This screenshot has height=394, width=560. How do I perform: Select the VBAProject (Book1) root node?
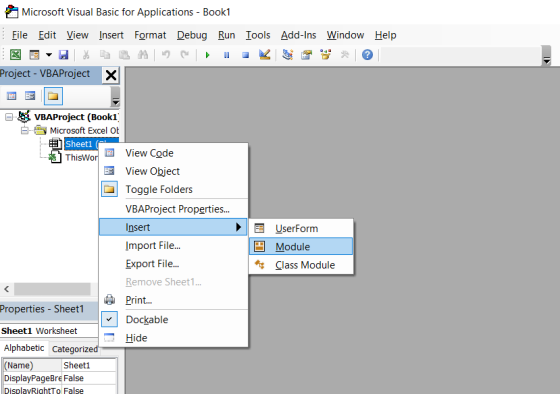(x=76, y=117)
